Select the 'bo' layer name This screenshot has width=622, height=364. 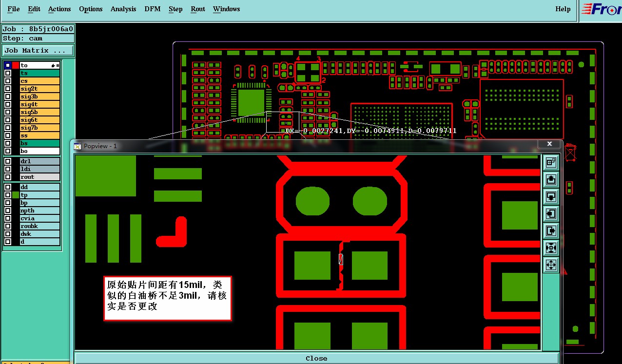(40, 151)
